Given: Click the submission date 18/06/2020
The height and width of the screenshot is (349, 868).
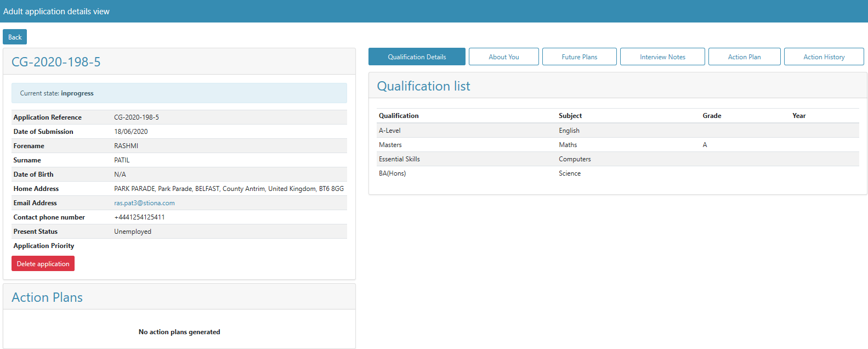Looking at the screenshot, I should point(131,132).
